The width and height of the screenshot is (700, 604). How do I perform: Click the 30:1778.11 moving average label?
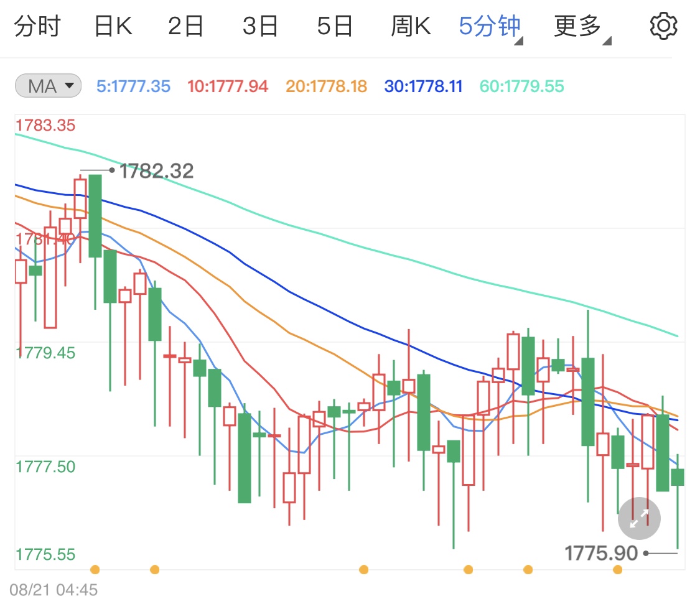click(423, 86)
